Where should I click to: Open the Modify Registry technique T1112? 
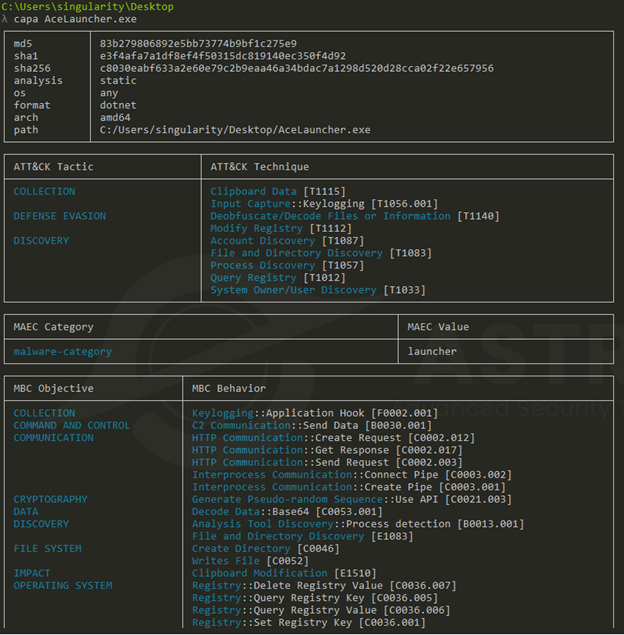(x=259, y=229)
